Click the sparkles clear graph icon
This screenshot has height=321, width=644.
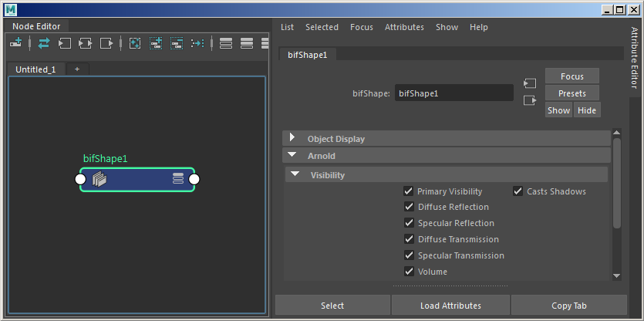tap(135, 43)
